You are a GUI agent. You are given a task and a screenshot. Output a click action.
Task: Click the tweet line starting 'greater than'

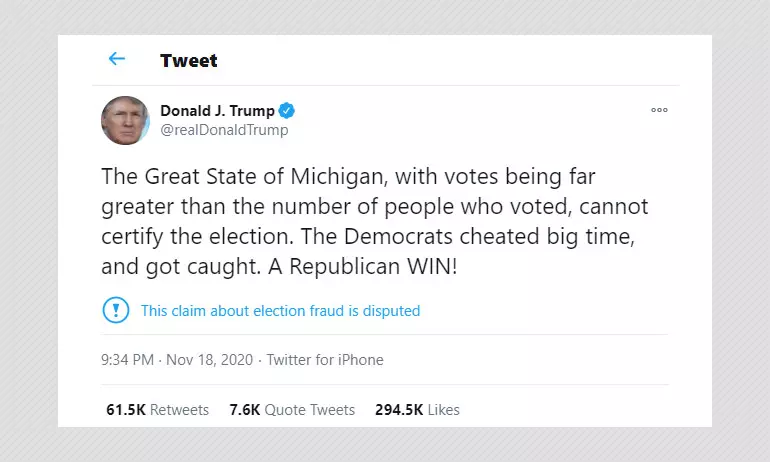pos(375,207)
